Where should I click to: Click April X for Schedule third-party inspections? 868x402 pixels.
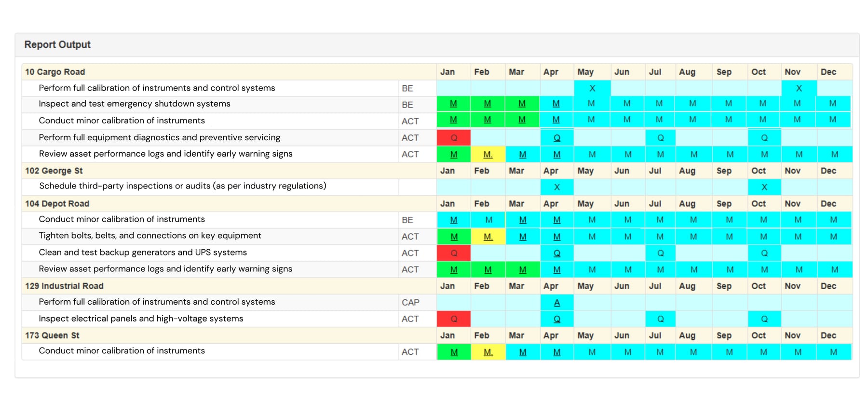[x=557, y=187]
